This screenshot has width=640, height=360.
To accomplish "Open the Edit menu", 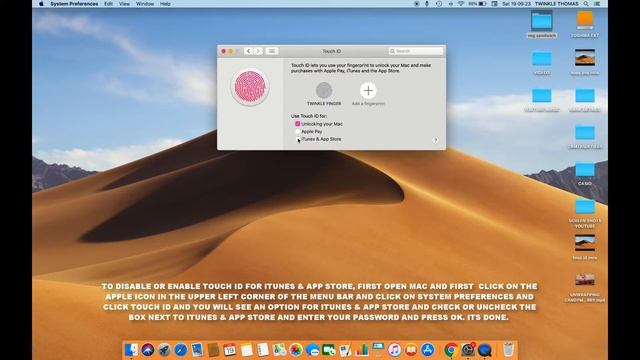I will coord(108,4).
